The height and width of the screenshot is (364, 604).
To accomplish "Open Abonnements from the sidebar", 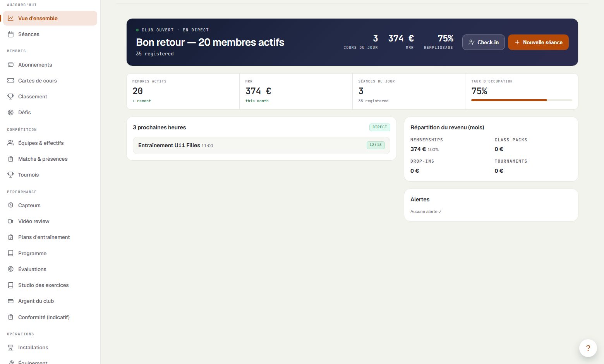I will pos(50,65).
